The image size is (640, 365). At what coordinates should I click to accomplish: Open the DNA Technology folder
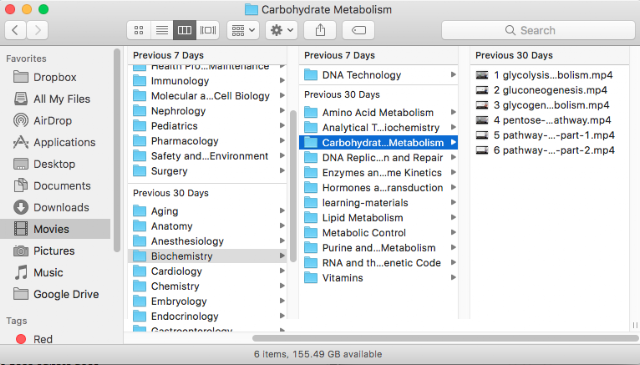(x=378, y=75)
